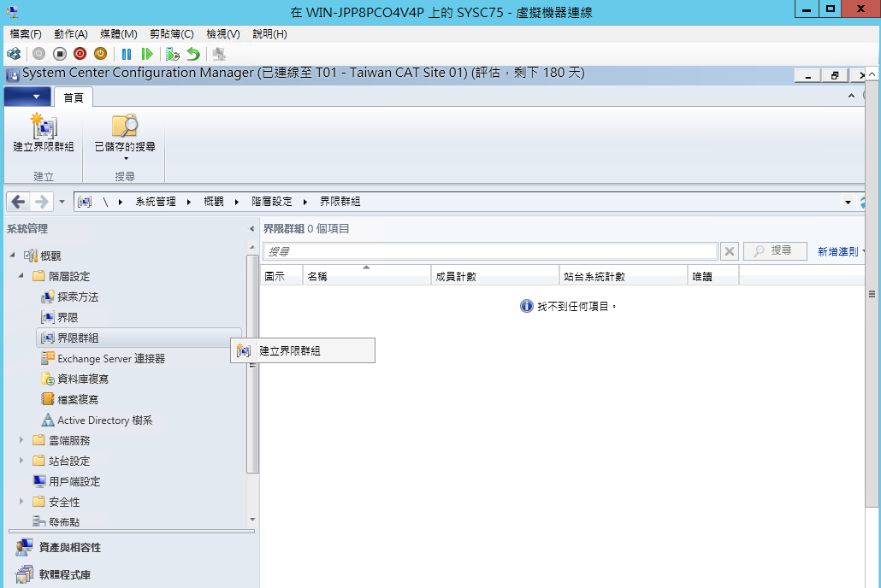Viewport: 881px width, 588px height.
Task: Click the 唯讀 column header
Action: (x=713, y=276)
